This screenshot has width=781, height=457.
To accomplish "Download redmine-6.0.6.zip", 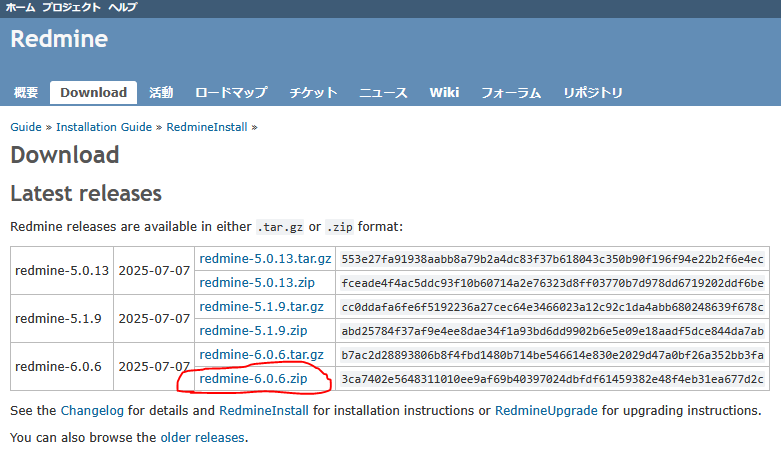I will pyautogui.click(x=253, y=378).
